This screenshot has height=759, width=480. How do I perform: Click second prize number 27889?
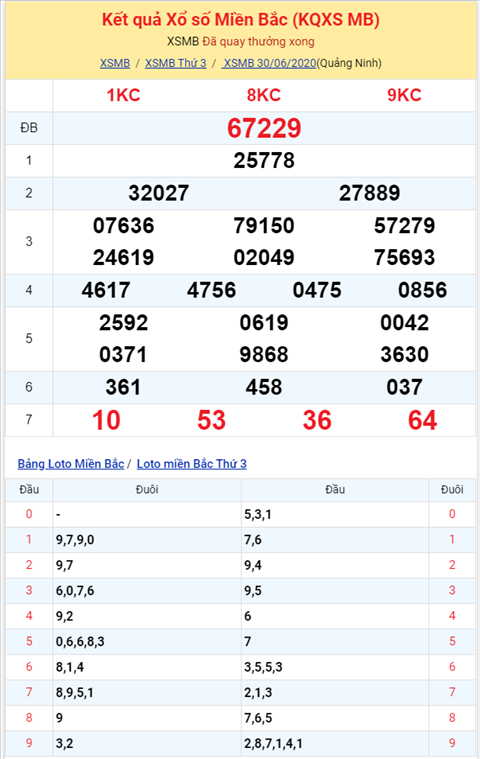click(x=370, y=193)
